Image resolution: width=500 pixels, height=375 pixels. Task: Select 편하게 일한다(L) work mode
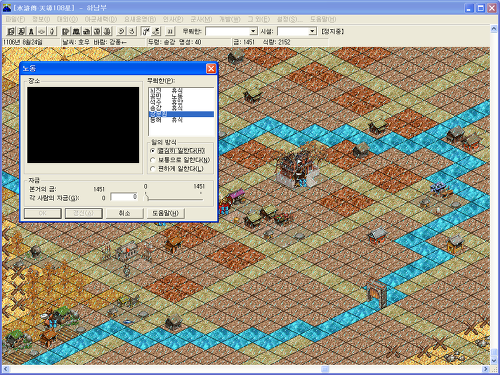coord(177,169)
